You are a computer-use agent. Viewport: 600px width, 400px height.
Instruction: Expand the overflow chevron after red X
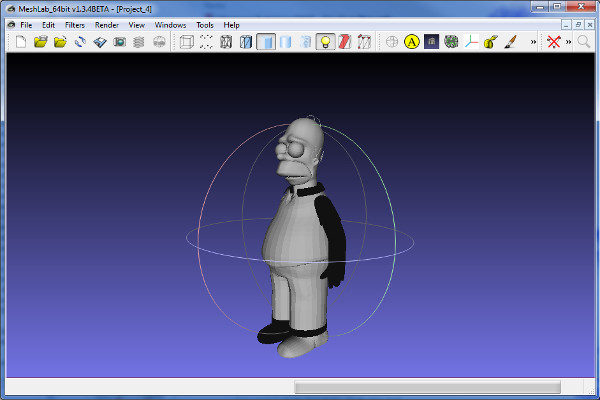coord(568,42)
